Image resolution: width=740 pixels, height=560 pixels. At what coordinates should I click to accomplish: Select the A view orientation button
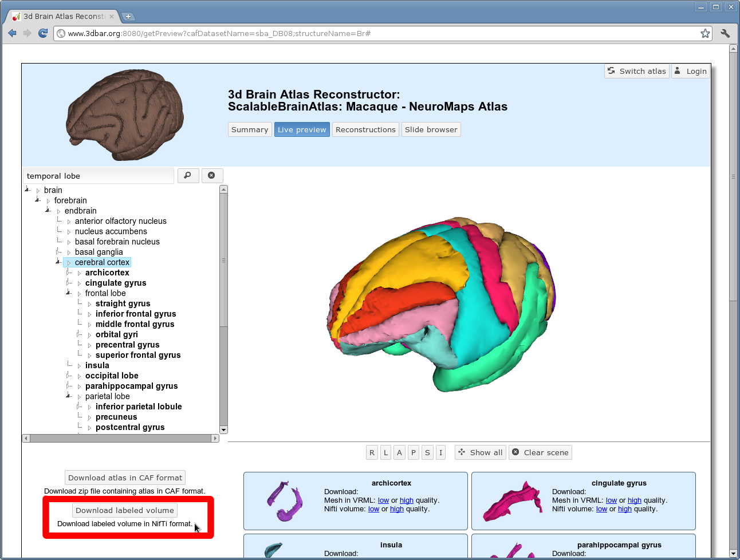point(399,452)
